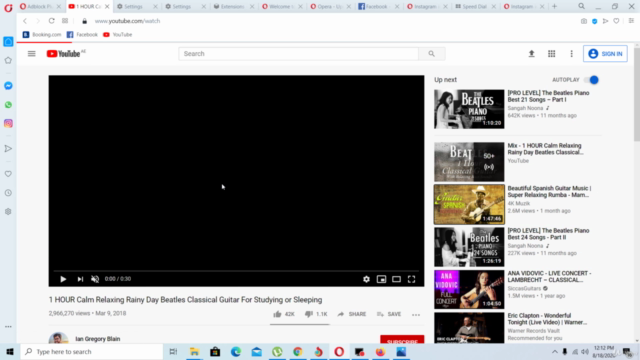The height and width of the screenshot is (360, 640).
Task: Open File Explorer from taskbar
Action: pos(194,352)
